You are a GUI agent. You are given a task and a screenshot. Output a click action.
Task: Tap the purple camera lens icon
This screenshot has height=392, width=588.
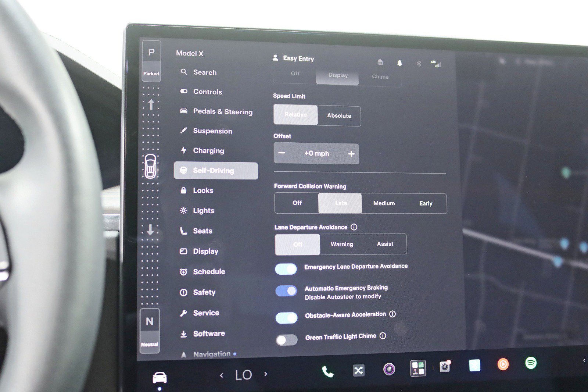coord(389,369)
